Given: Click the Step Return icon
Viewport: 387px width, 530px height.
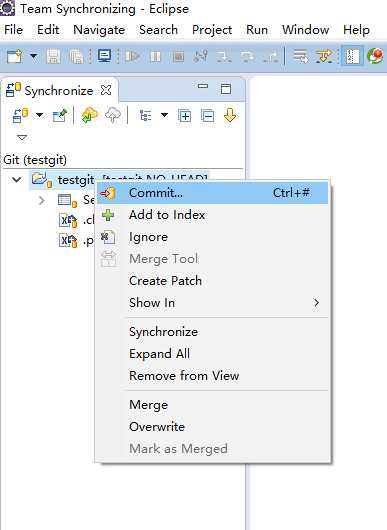Looking at the screenshot, I should click(x=270, y=56).
